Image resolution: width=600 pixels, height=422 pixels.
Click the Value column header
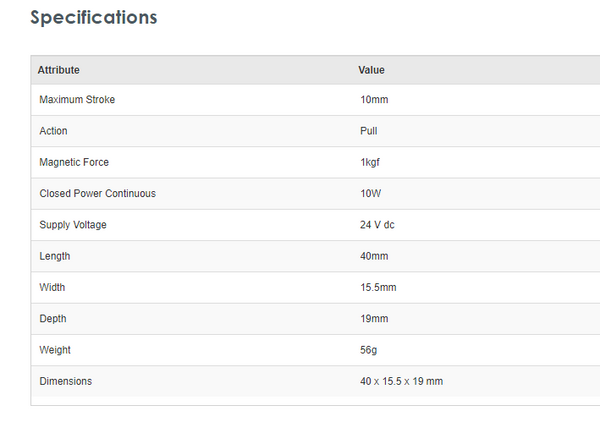(x=371, y=70)
